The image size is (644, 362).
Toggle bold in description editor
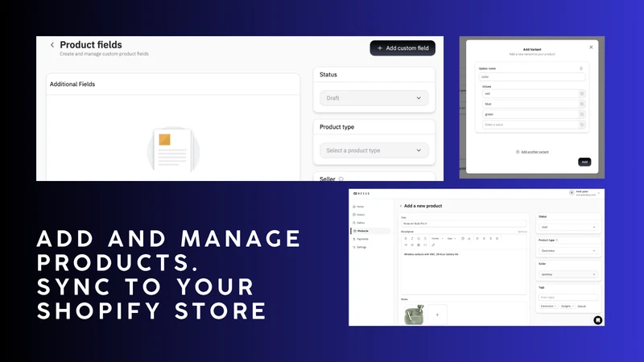pyautogui.click(x=406, y=238)
